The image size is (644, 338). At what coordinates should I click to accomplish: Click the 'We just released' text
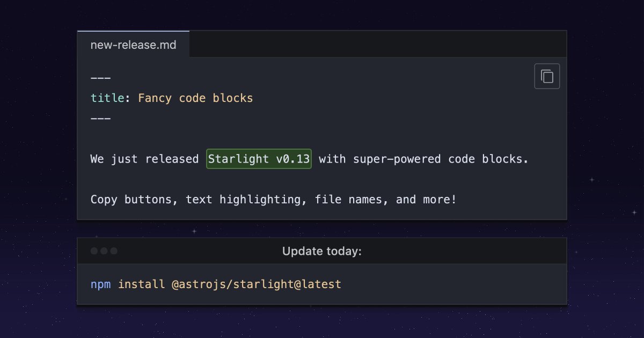click(144, 159)
